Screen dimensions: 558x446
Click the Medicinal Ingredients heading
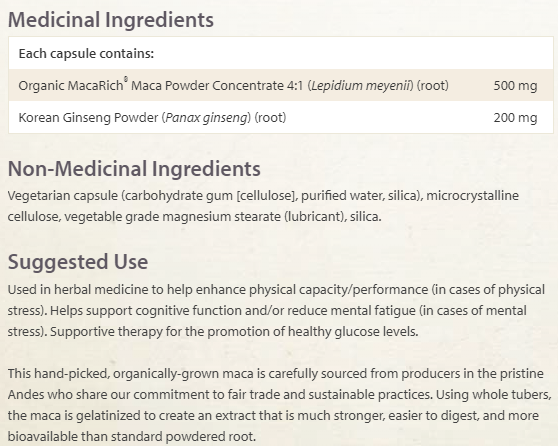pos(111,20)
